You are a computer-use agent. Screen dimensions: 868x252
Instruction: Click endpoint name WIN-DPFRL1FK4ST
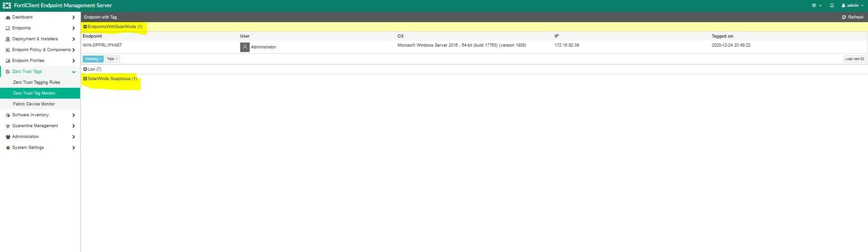tap(102, 45)
